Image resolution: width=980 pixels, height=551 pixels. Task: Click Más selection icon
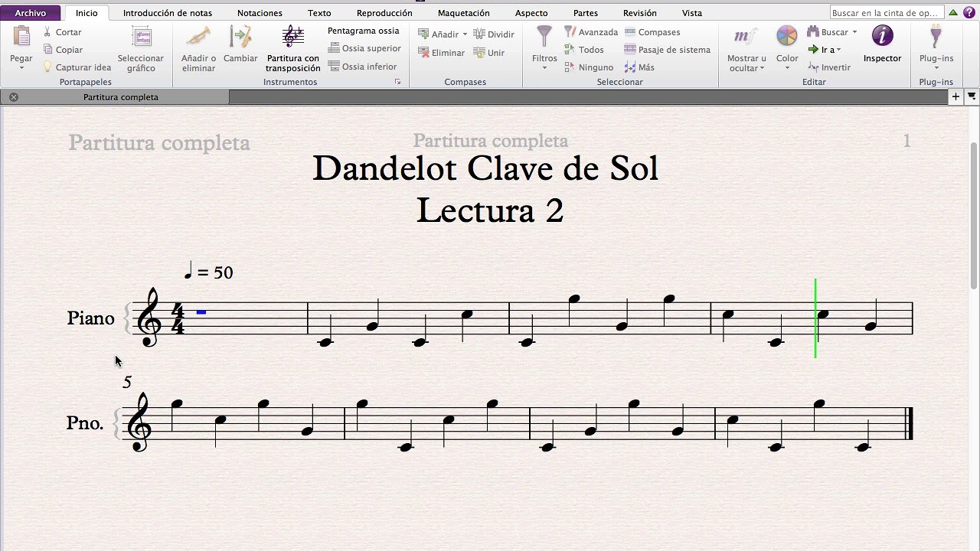tap(630, 67)
